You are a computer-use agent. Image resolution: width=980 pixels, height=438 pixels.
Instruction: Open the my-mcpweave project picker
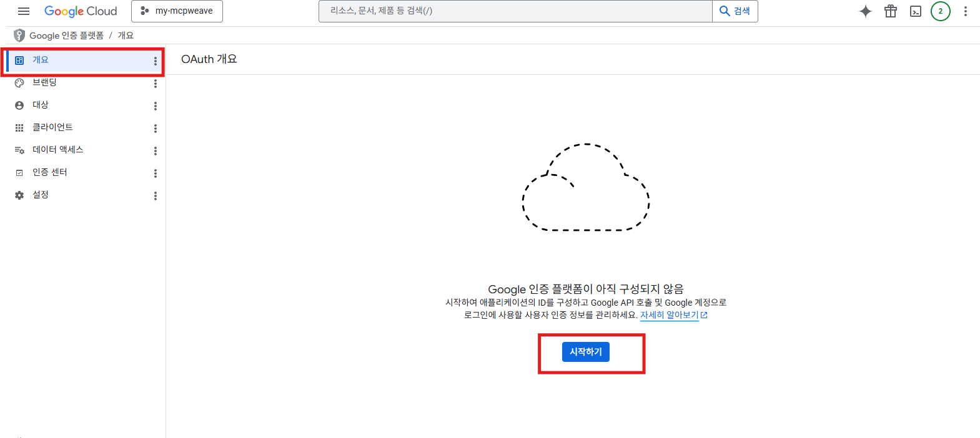[177, 11]
